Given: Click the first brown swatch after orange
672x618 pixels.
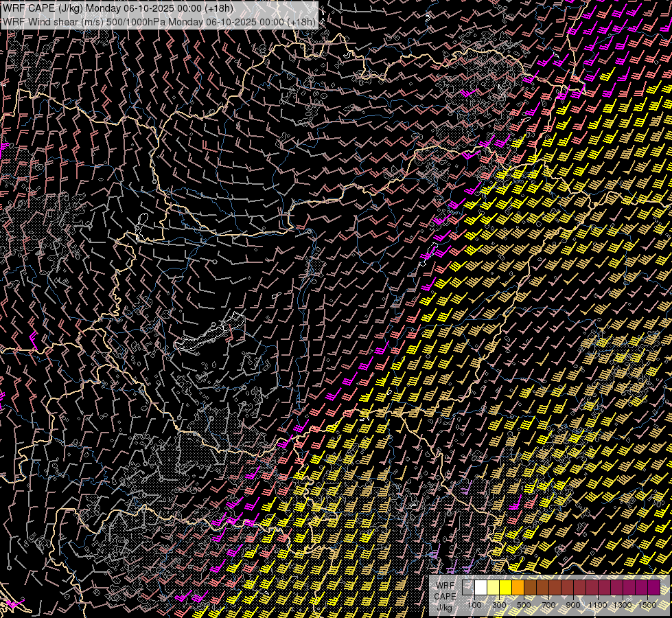Looking at the screenshot, I should point(530,587).
